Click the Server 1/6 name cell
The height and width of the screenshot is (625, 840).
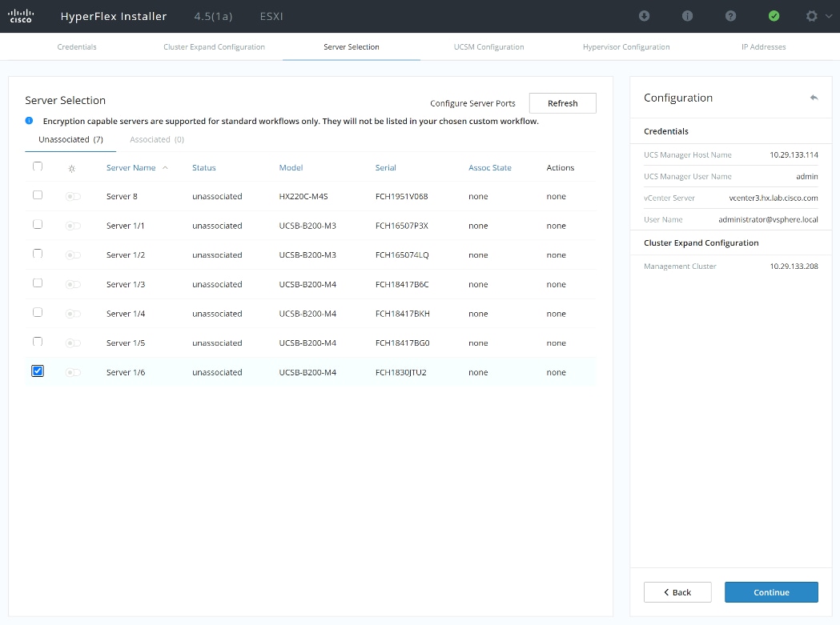coord(126,372)
